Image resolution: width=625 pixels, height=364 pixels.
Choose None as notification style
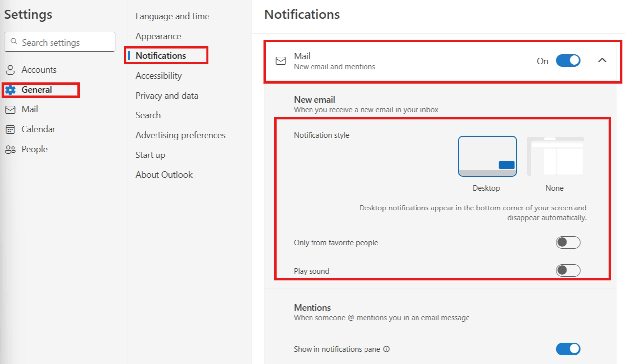(554, 155)
